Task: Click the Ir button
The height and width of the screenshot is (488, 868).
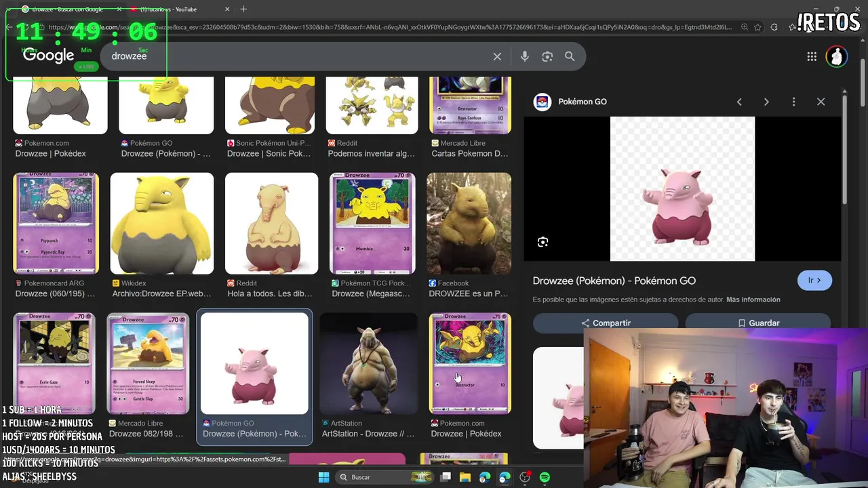Action: point(814,280)
